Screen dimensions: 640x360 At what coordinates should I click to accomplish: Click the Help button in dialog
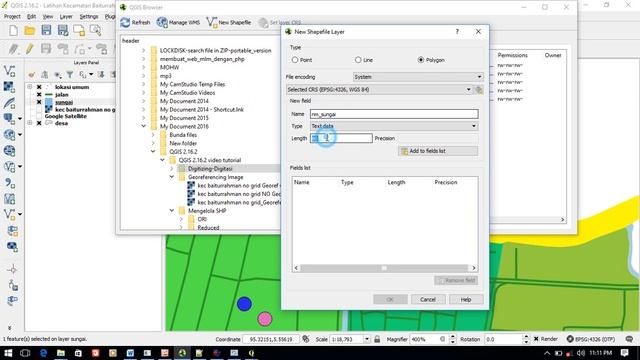pyautogui.click(x=466, y=300)
